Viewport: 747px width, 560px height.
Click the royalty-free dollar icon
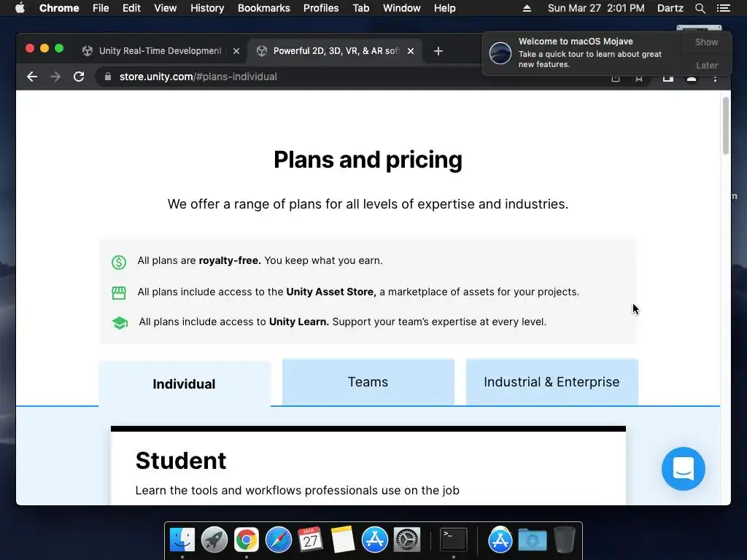[119, 262]
